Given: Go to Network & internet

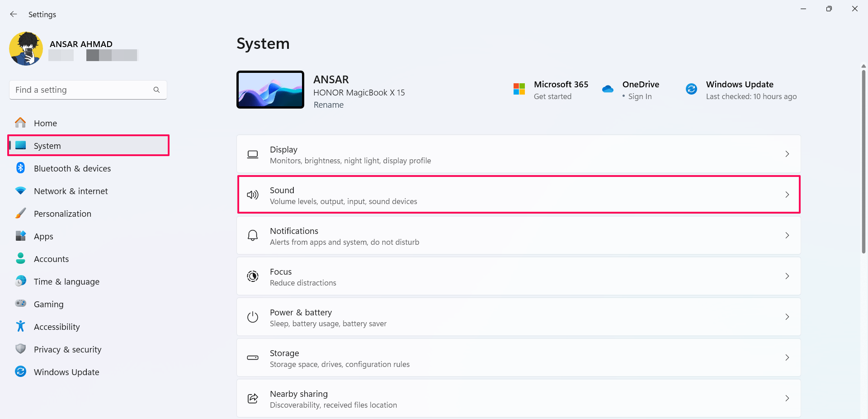Looking at the screenshot, I should click(88, 191).
